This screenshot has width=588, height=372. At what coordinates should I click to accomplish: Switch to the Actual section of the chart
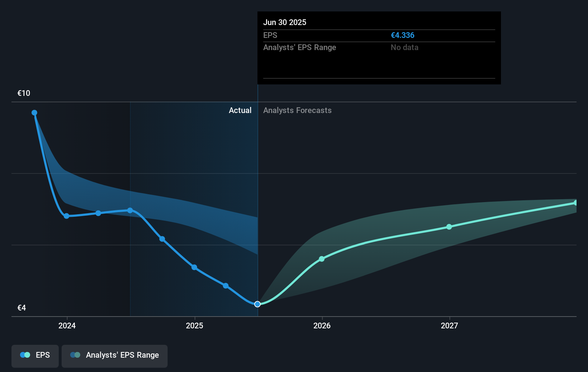pyautogui.click(x=240, y=110)
